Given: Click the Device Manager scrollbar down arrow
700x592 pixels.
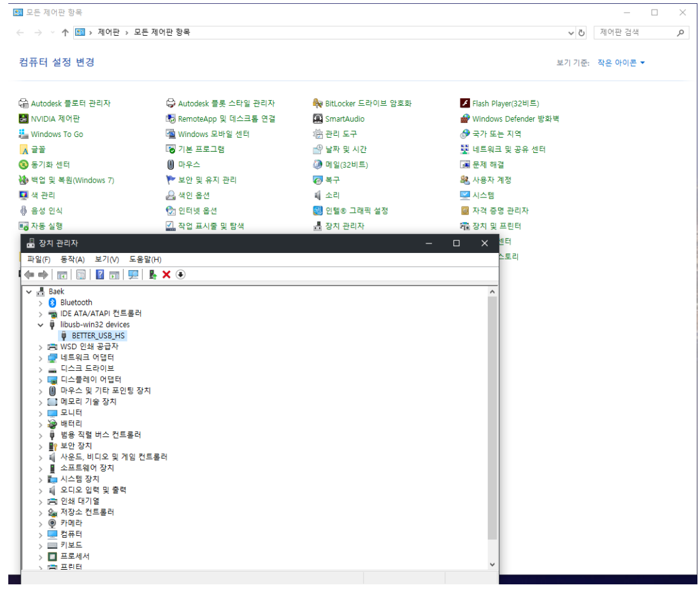Looking at the screenshot, I should (x=492, y=565).
